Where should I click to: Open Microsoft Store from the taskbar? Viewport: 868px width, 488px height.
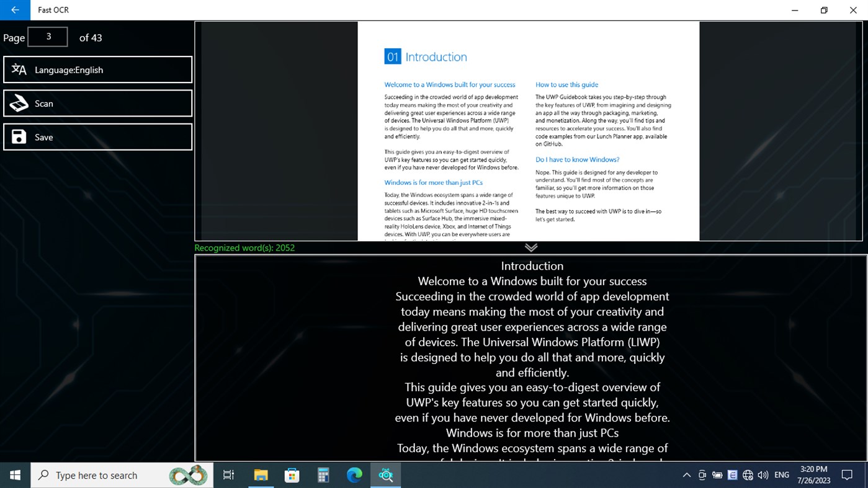click(x=292, y=475)
